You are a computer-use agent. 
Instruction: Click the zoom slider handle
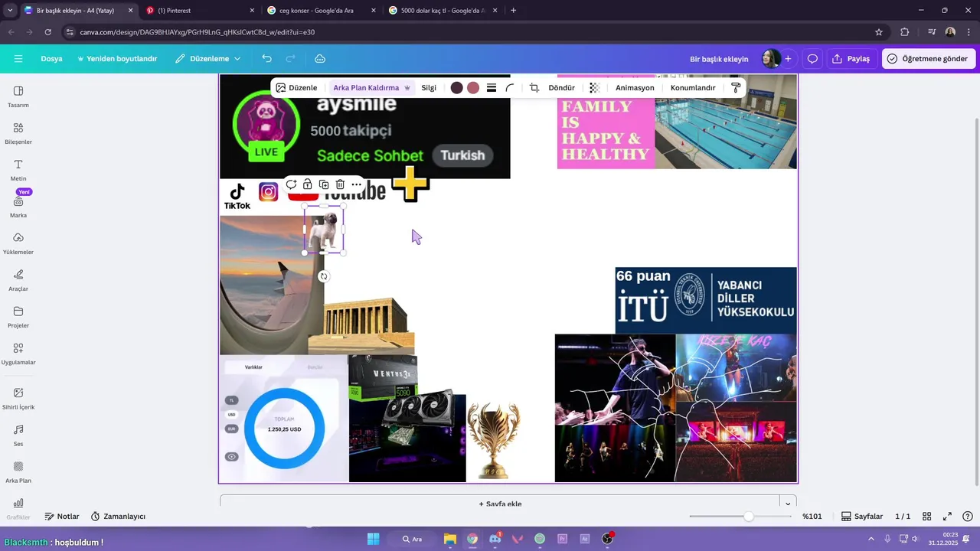coord(748,517)
